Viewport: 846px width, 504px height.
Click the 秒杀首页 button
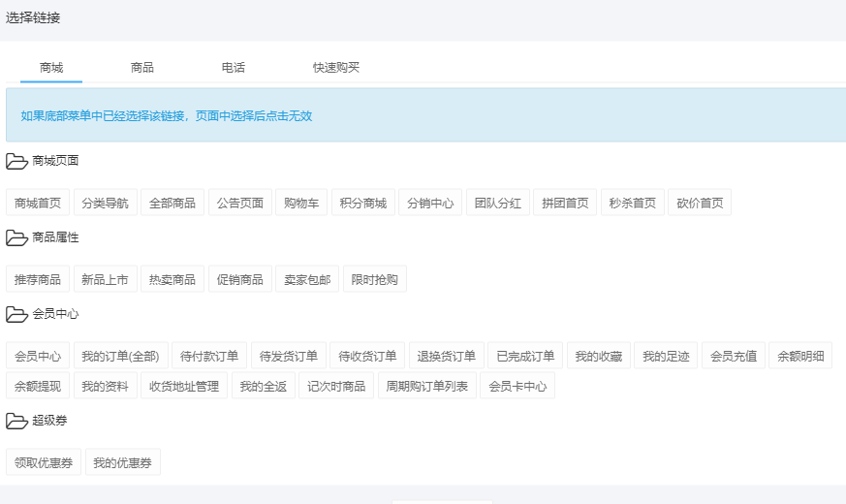click(633, 203)
